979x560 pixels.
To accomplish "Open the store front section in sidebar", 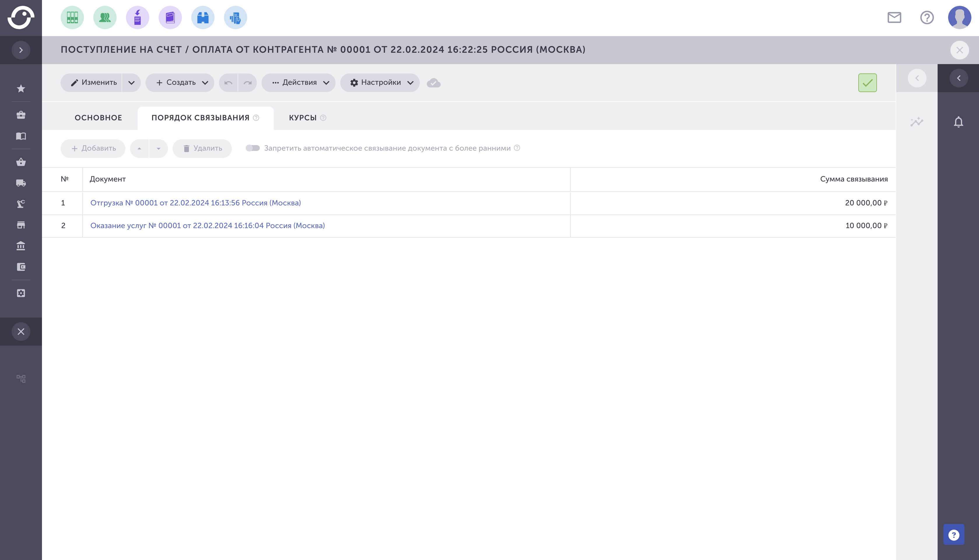I will tap(21, 225).
